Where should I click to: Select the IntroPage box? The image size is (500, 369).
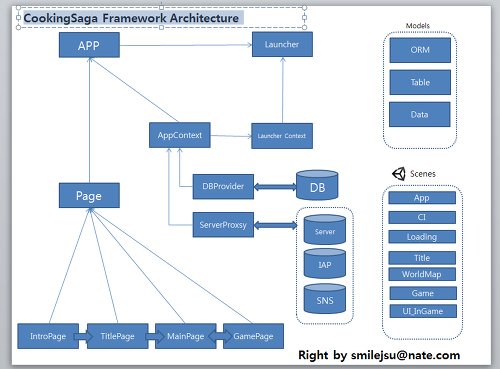click(48, 336)
